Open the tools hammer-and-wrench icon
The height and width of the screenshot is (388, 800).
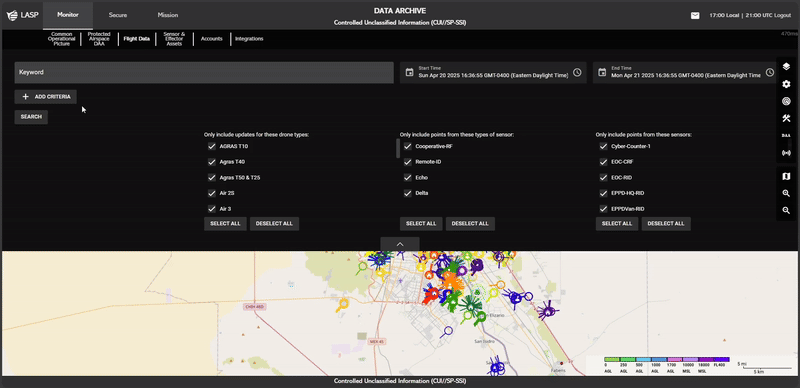pos(786,118)
